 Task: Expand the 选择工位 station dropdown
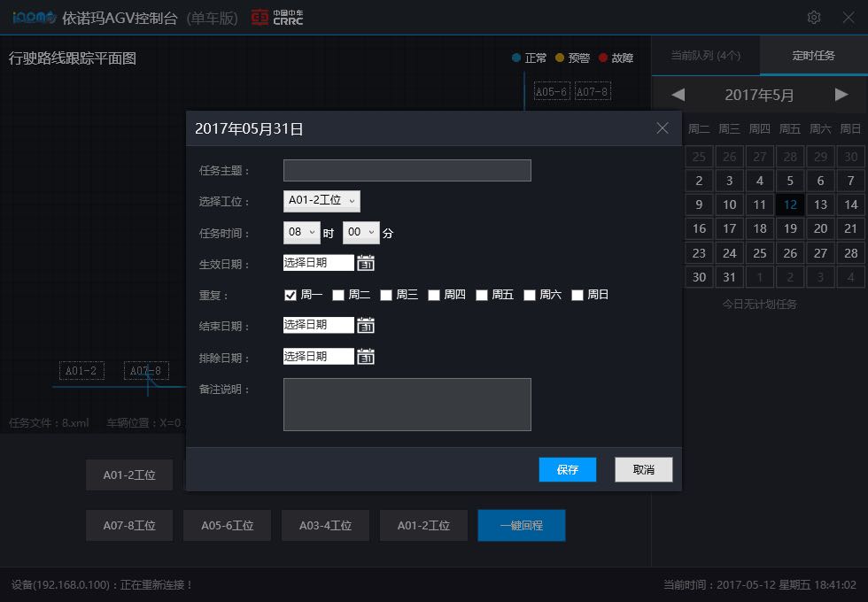(322, 201)
